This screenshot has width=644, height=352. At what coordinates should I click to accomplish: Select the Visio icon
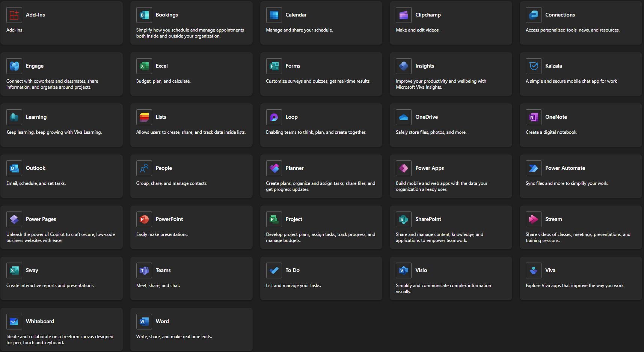tap(404, 270)
